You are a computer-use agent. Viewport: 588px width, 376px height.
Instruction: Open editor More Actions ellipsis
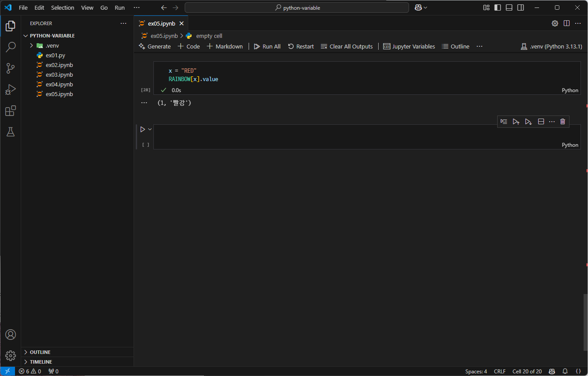click(x=578, y=23)
